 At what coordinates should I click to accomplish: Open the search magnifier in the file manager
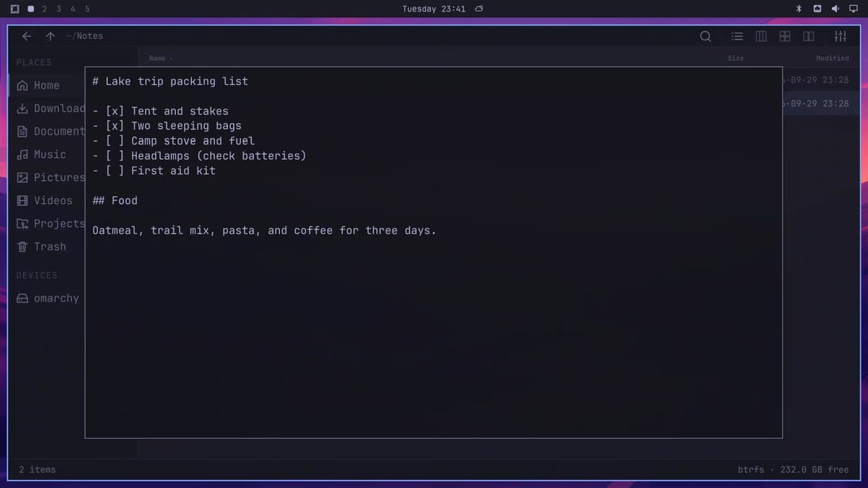705,36
